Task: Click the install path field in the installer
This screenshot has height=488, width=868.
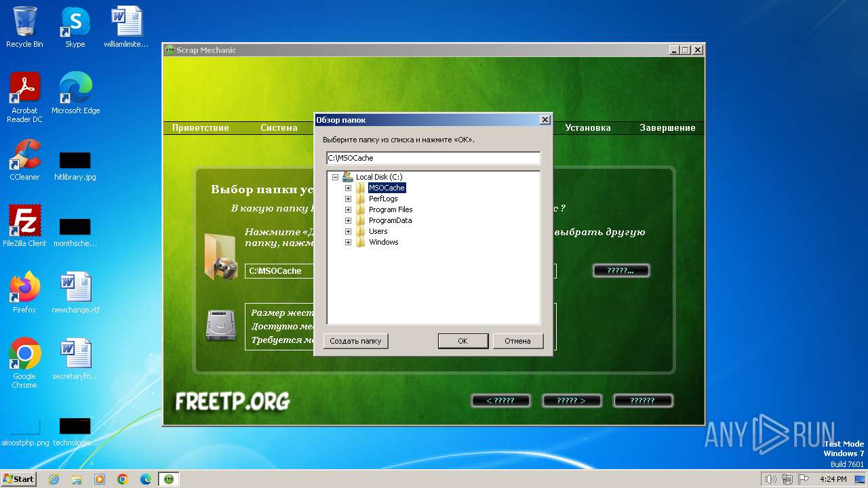Action: [x=400, y=271]
